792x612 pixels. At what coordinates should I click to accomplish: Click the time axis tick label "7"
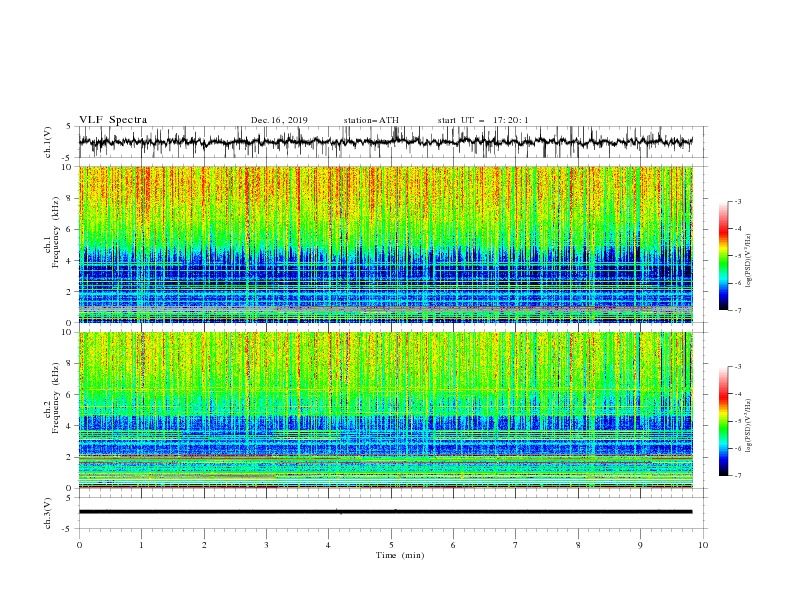tap(516, 545)
